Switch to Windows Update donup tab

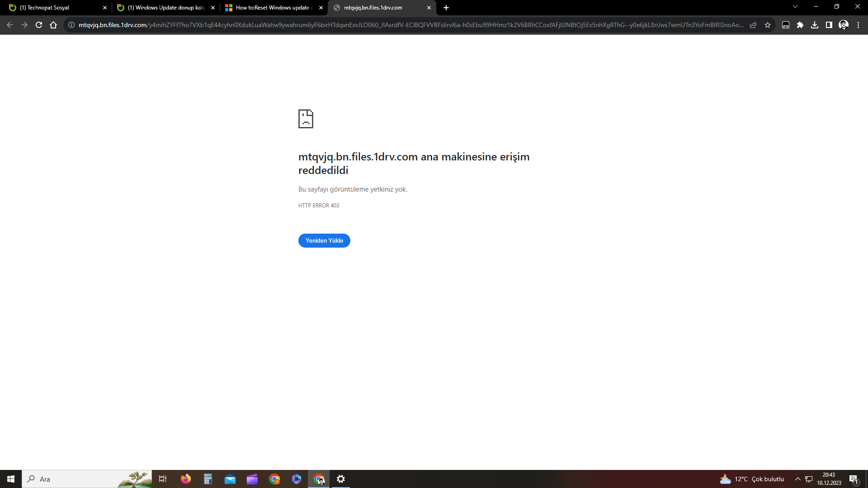[165, 8]
